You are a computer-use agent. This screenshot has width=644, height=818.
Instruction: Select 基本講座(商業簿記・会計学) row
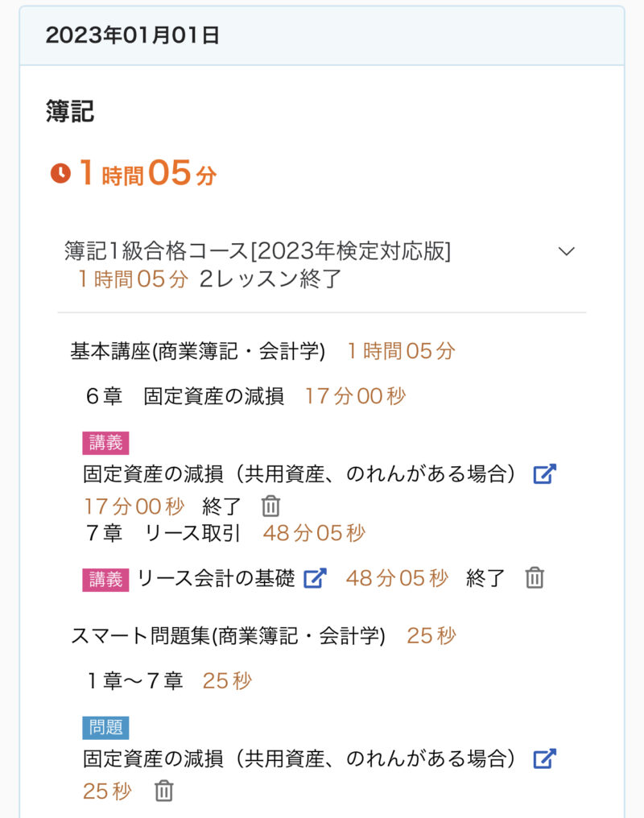tap(198, 351)
